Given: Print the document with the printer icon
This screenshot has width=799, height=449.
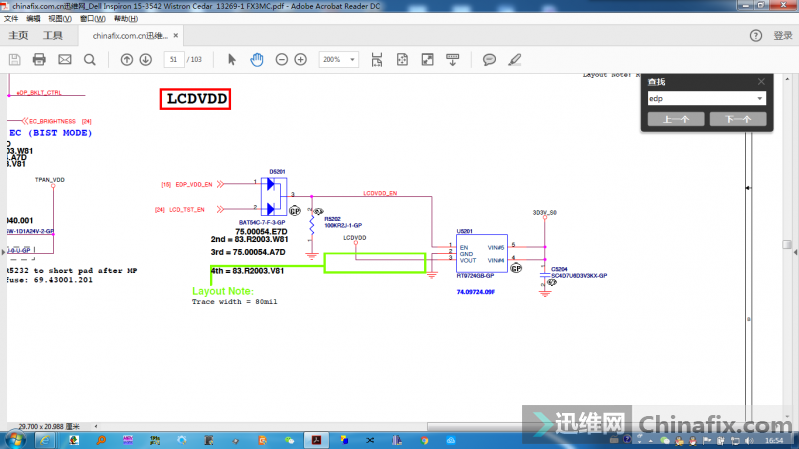Looking at the screenshot, I should (39, 60).
